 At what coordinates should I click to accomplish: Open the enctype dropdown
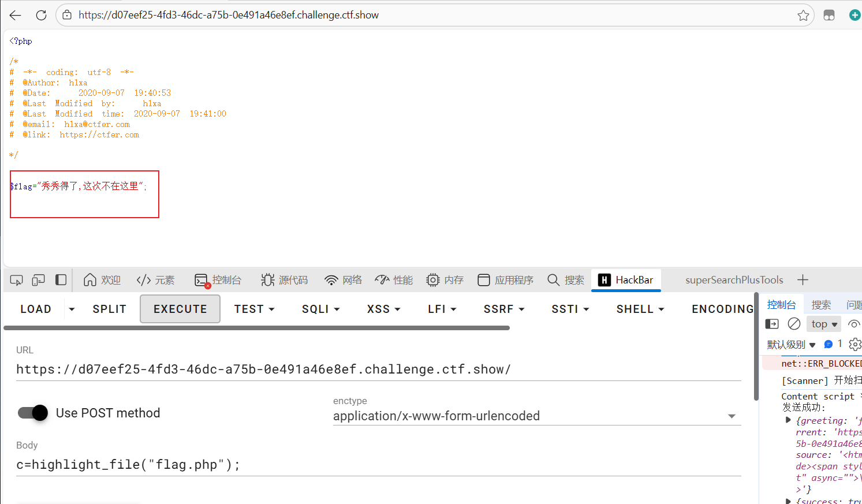pos(537,416)
